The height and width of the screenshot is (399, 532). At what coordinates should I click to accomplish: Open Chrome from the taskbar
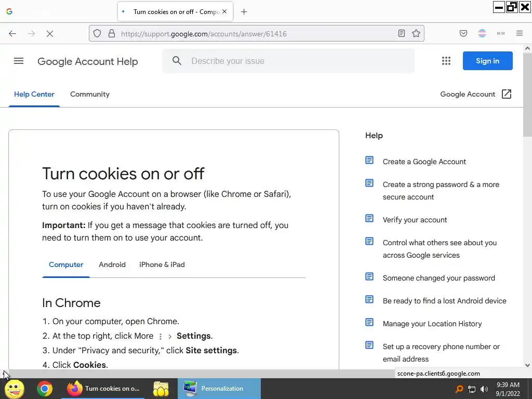coord(45,389)
